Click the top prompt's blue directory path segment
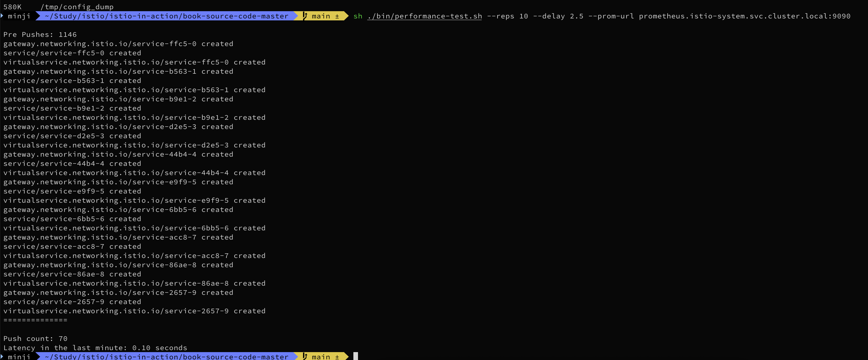868x360 pixels. tap(166, 16)
